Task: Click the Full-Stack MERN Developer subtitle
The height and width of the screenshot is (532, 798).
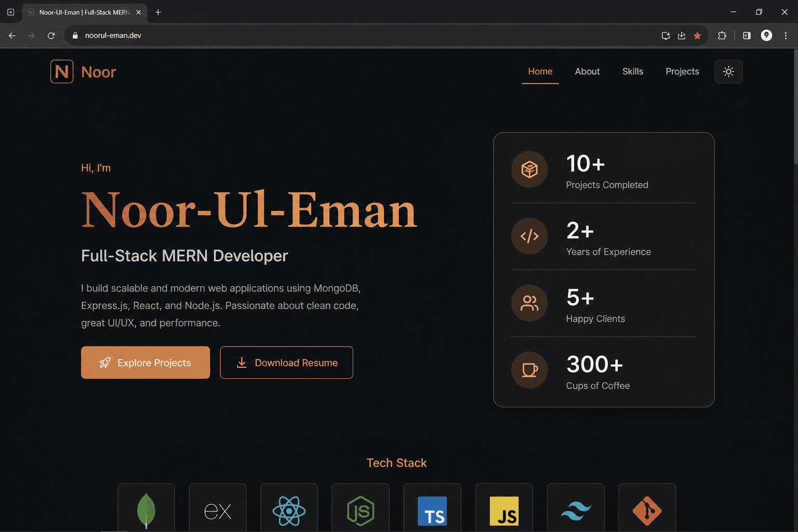Action: coord(184,256)
